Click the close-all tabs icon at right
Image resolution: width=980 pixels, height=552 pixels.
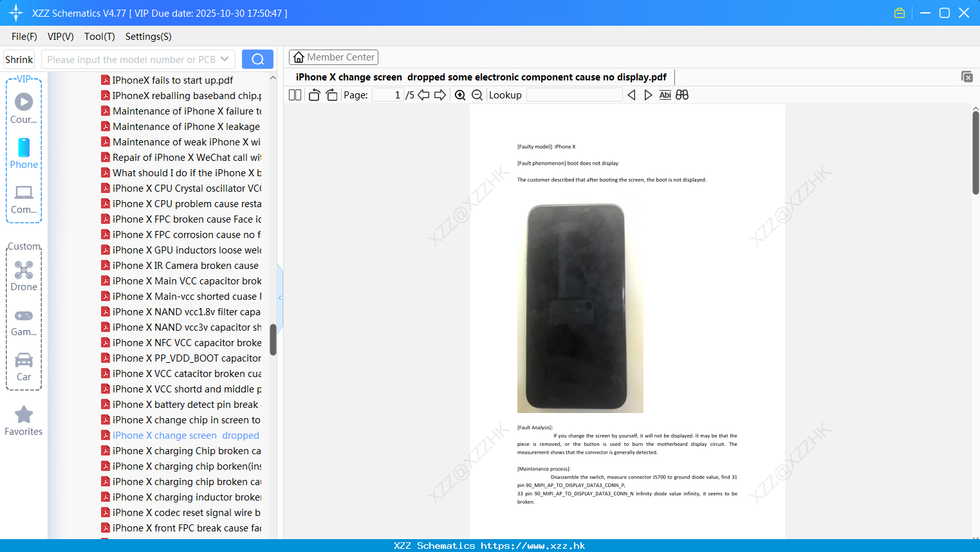point(967,77)
